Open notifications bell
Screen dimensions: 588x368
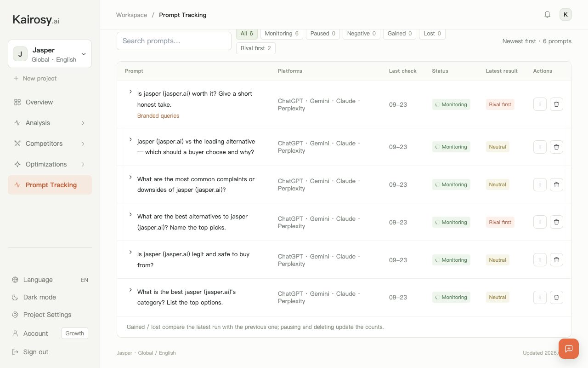click(547, 15)
